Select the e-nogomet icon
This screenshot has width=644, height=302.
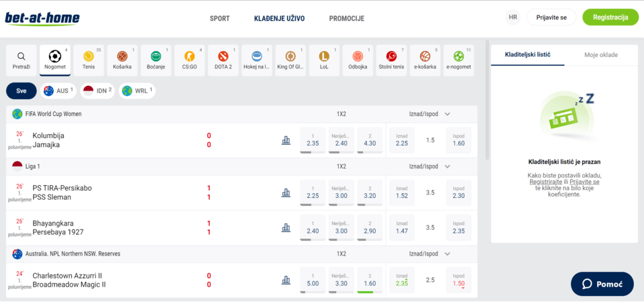coord(459,60)
